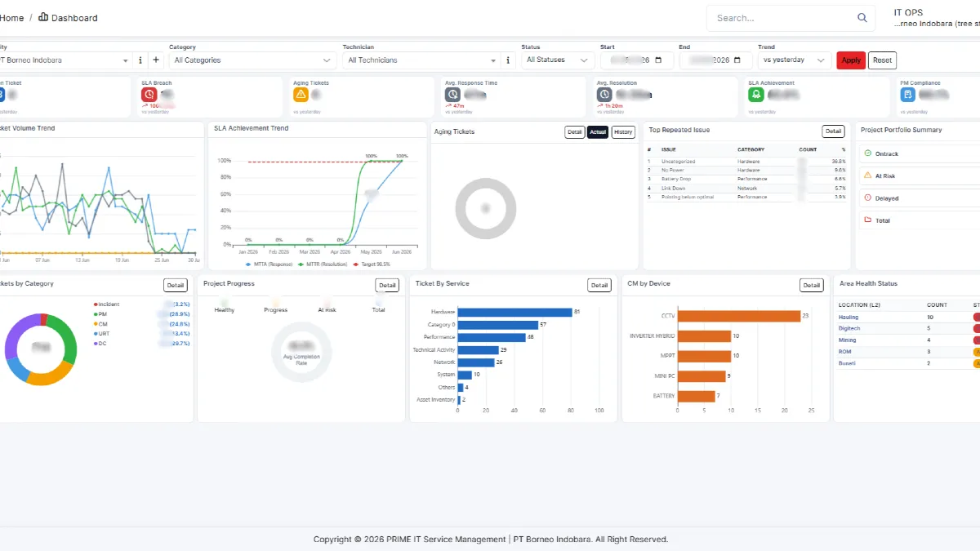Click the green SLA Achievement badge icon
The width and height of the screenshot is (980, 551).
click(756, 95)
